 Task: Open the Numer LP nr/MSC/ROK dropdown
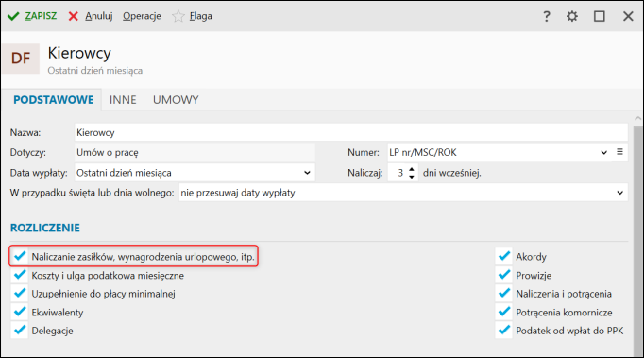click(603, 152)
